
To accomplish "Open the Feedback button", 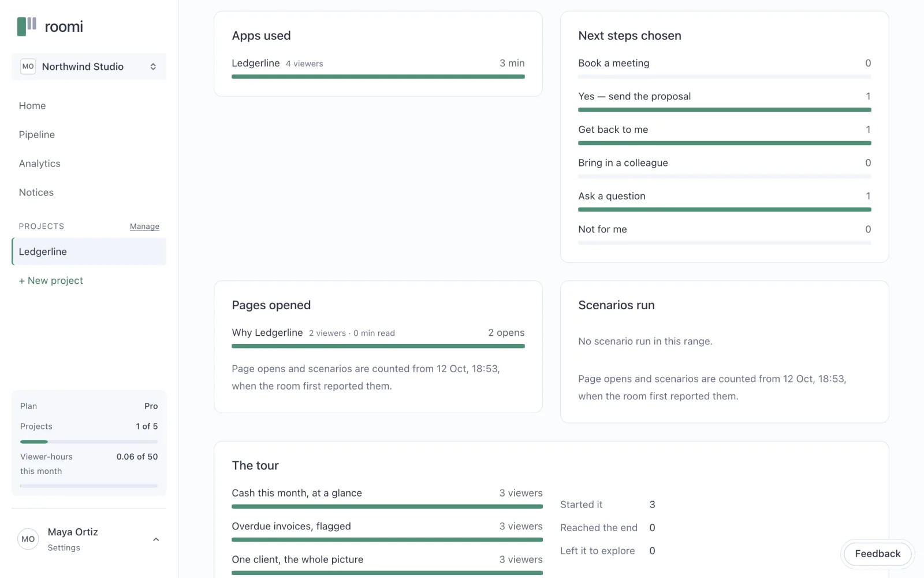I will pyautogui.click(x=877, y=554).
